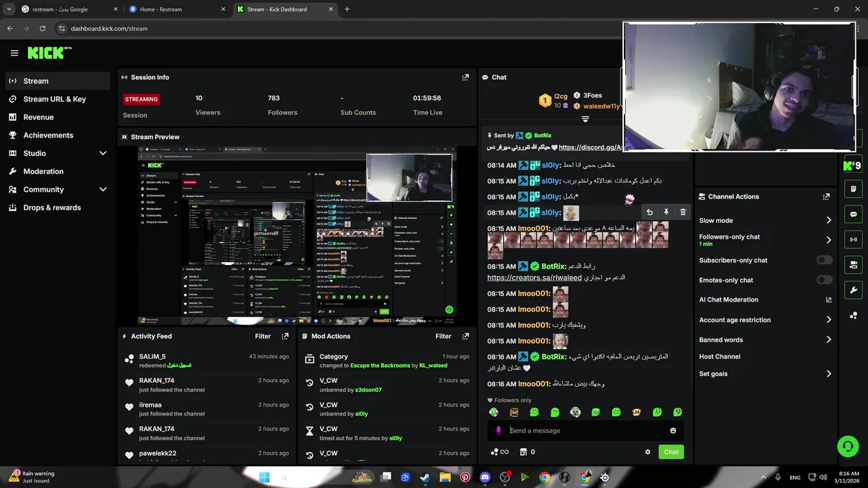
Task: Click the Stream Preview video
Action: click(x=297, y=235)
